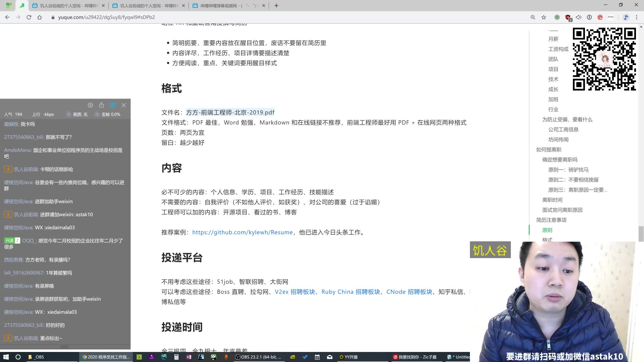
Task: Switch to Chrome 2020 程序员找工作指 taskbar window
Action: [106, 357]
